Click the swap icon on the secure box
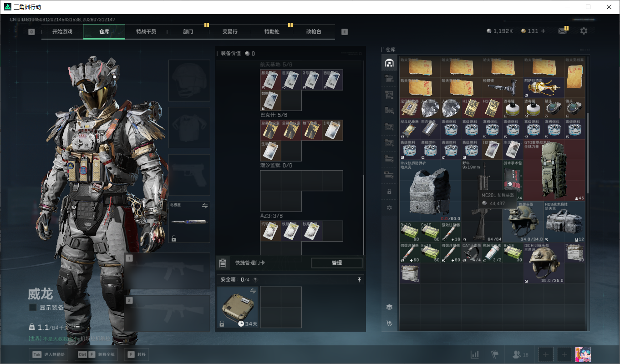Viewport: 620px width, 364px height. (253, 290)
